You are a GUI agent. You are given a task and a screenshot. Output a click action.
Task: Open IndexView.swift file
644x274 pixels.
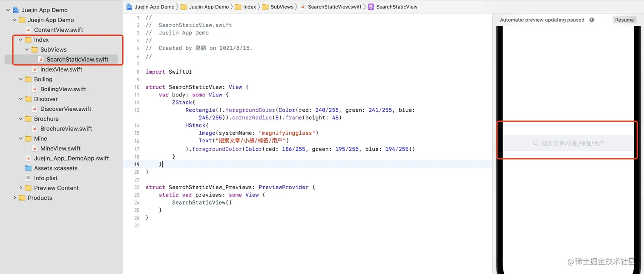[61, 69]
